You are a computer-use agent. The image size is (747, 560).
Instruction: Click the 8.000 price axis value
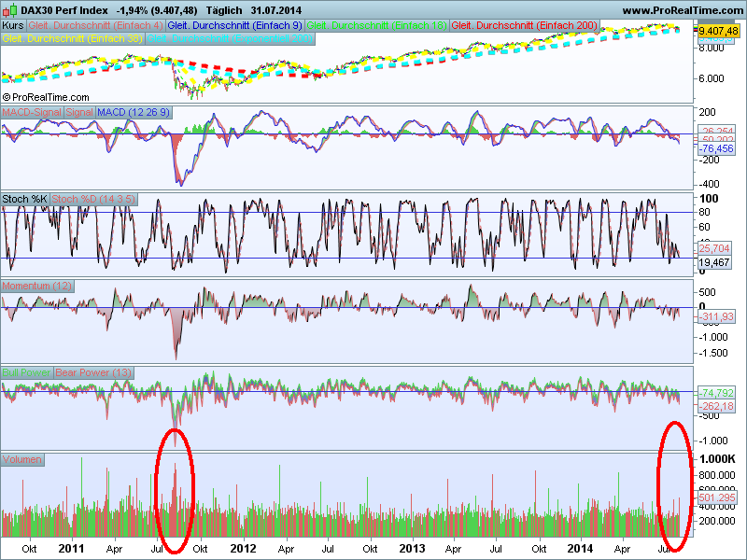click(712, 48)
